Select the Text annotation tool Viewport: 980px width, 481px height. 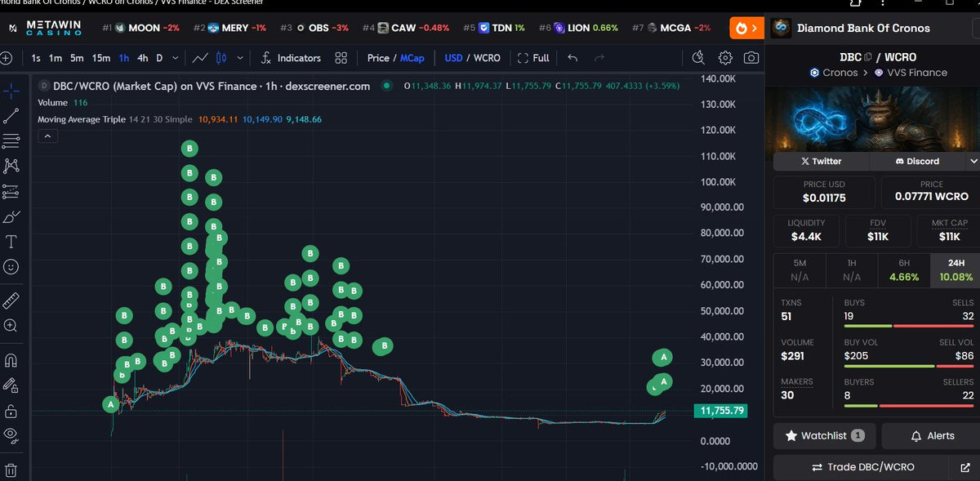(x=11, y=242)
